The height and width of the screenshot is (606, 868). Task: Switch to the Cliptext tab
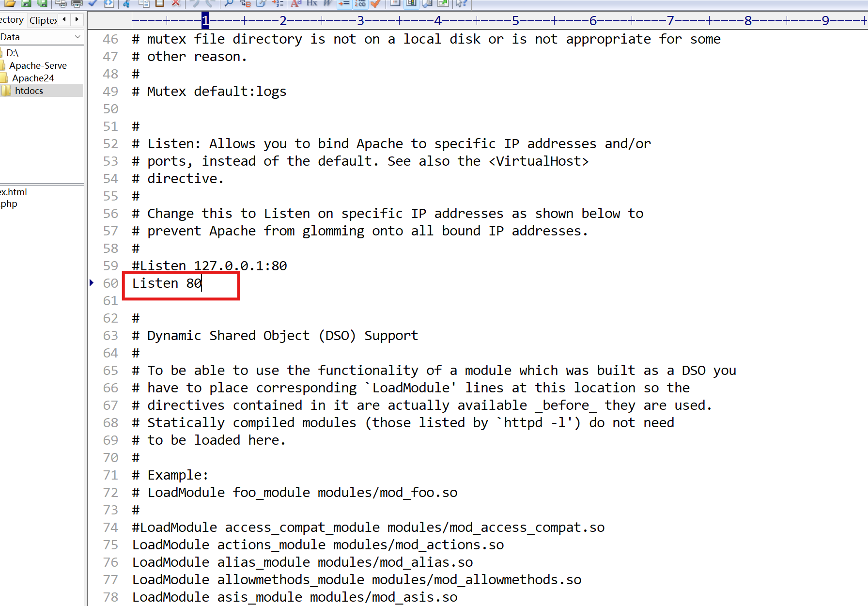point(43,20)
